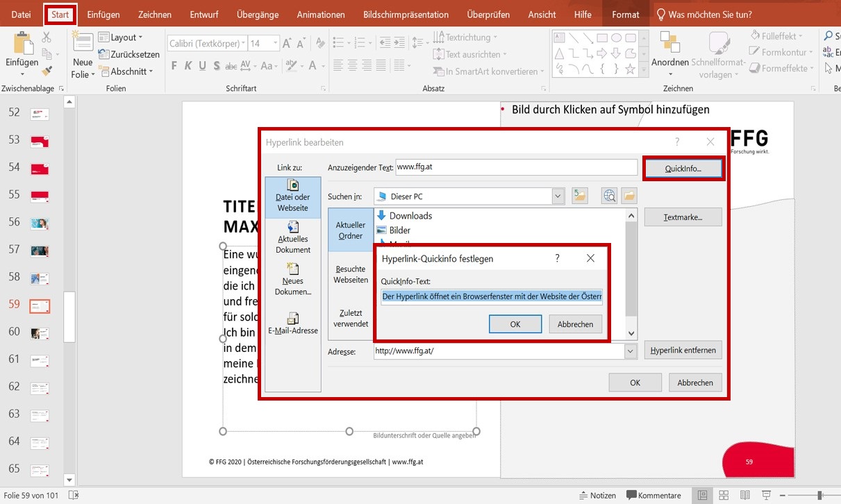Click the up-one-folder icon

(580, 196)
